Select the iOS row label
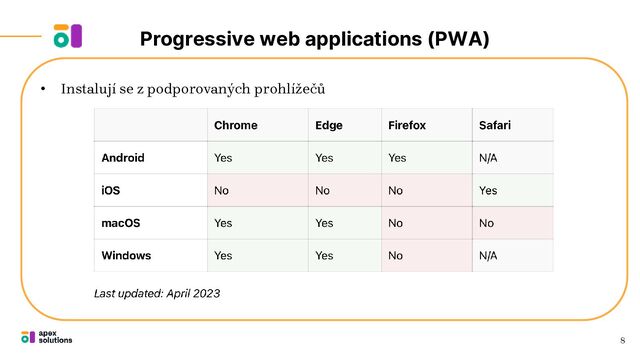Screen dimensions: 640x360 click(111, 190)
